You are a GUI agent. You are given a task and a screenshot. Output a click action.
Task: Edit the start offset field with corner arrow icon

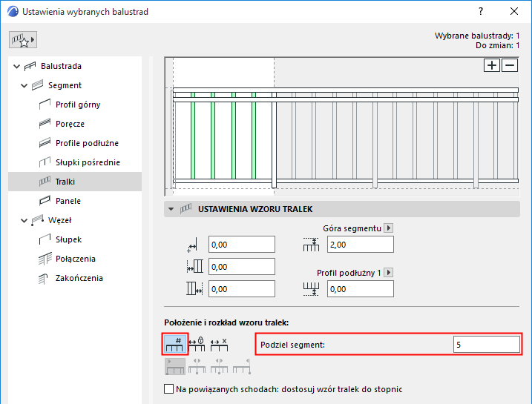[x=242, y=245]
